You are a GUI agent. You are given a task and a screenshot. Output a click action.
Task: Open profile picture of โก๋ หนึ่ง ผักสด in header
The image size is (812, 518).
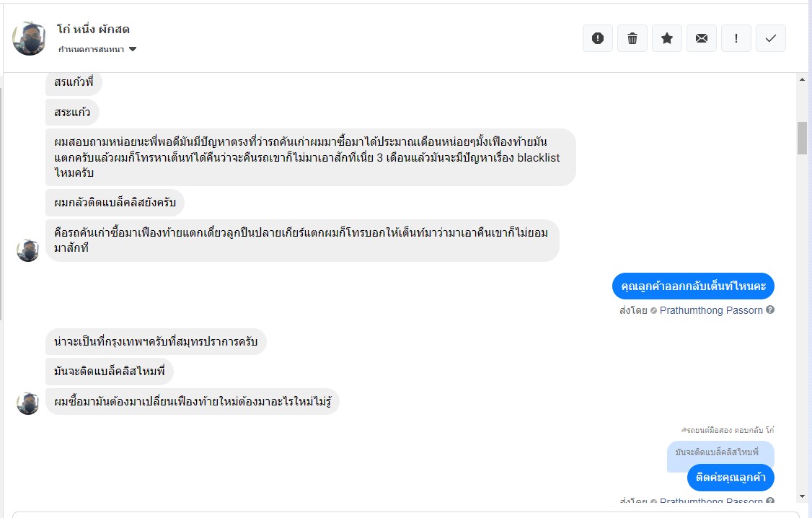pyautogui.click(x=29, y=39)
